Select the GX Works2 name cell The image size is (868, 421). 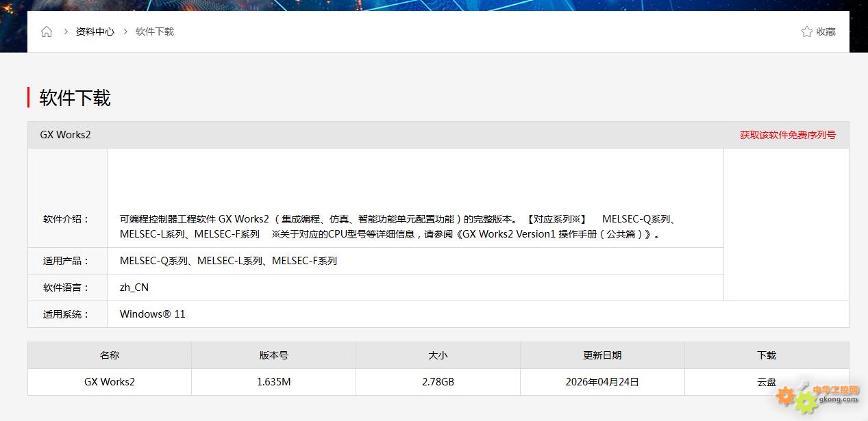click(x=110, y=382)
